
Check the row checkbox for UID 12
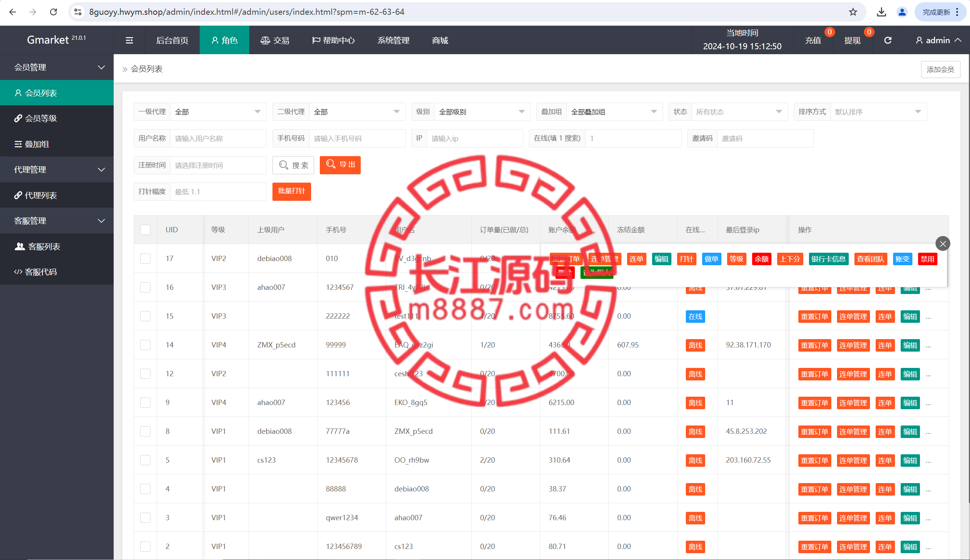[x=145, y=374]
